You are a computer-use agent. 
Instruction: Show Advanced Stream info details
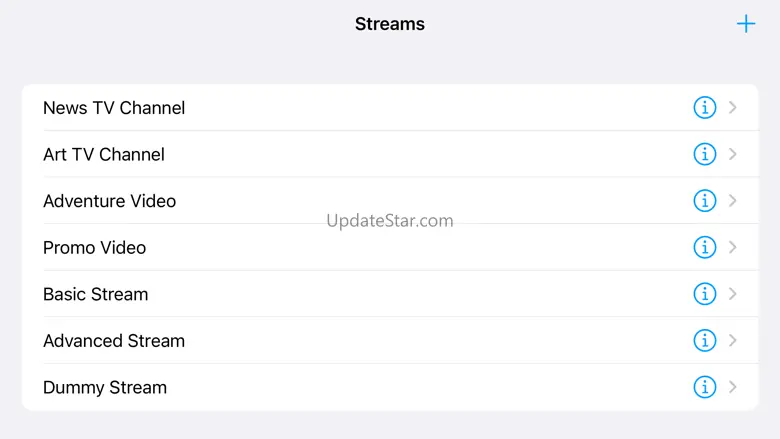704,341
